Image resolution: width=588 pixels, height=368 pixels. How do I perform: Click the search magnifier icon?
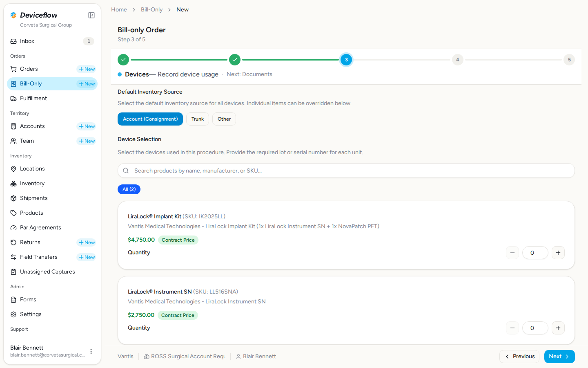click(x=126, y=171)
